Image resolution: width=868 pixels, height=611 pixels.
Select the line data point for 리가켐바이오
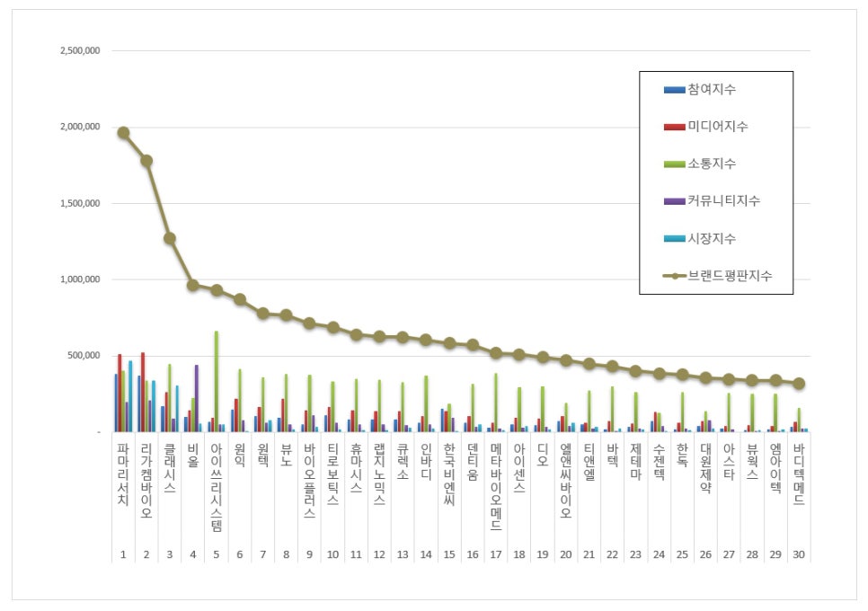(x=146, y=161)
